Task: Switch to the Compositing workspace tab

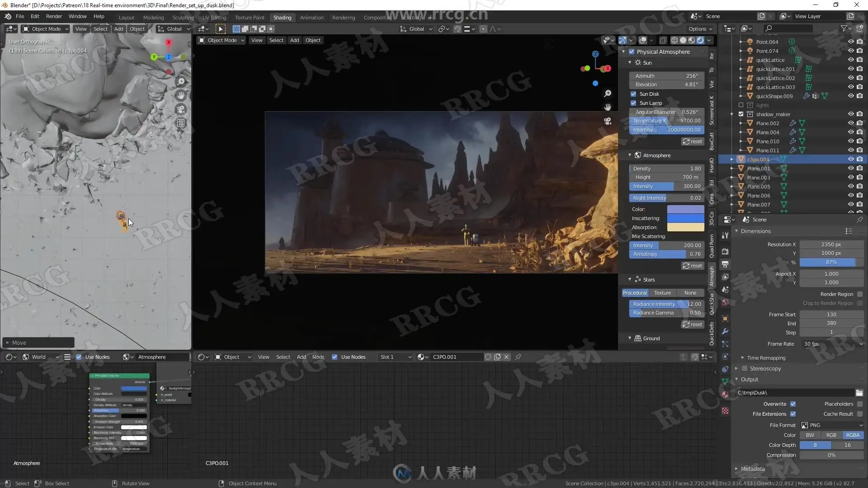Action: tap(377, 18)
